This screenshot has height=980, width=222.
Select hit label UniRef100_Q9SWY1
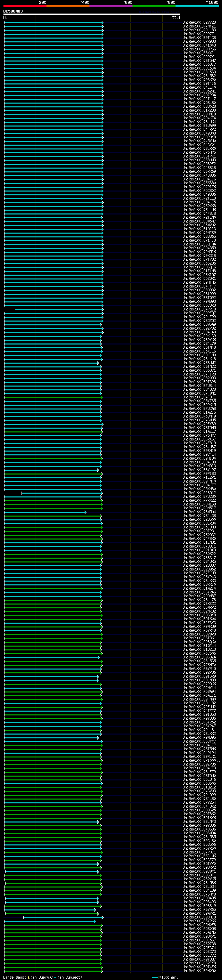click(199, 871)
